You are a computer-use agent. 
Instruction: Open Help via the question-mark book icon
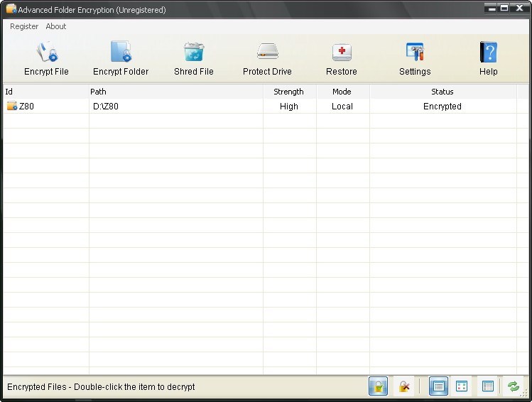coord(489,59)
